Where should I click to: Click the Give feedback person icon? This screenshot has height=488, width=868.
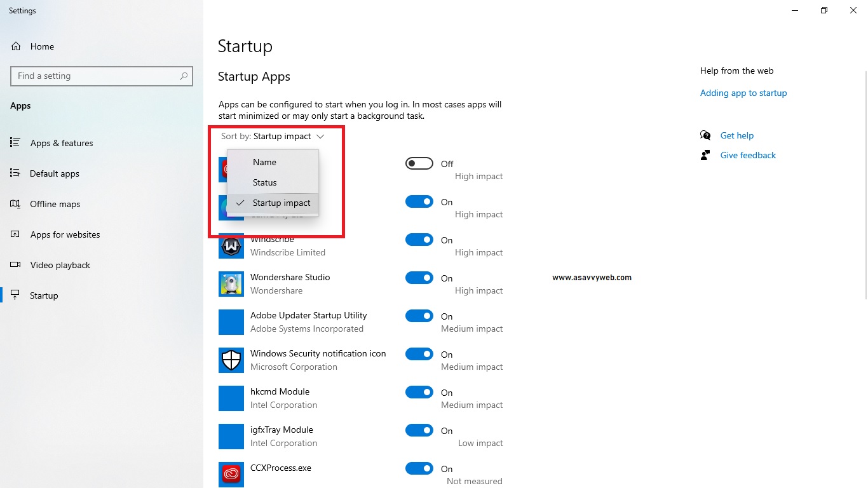tap(705, 155)
